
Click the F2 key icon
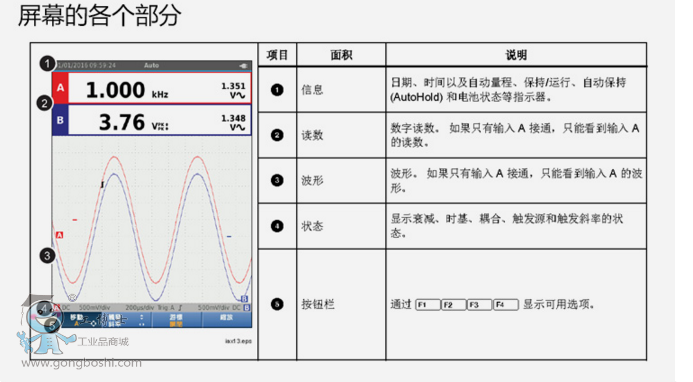point(453,305)
